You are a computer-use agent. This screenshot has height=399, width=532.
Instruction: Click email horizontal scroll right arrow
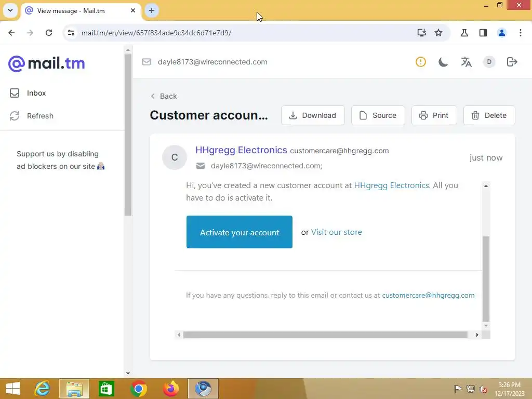click(477, 335)
